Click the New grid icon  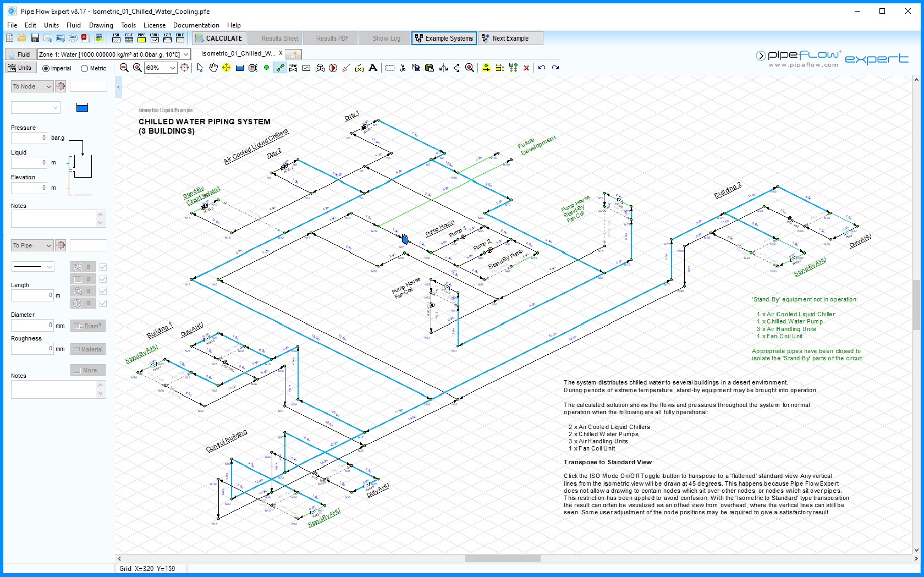click(9, 38)
